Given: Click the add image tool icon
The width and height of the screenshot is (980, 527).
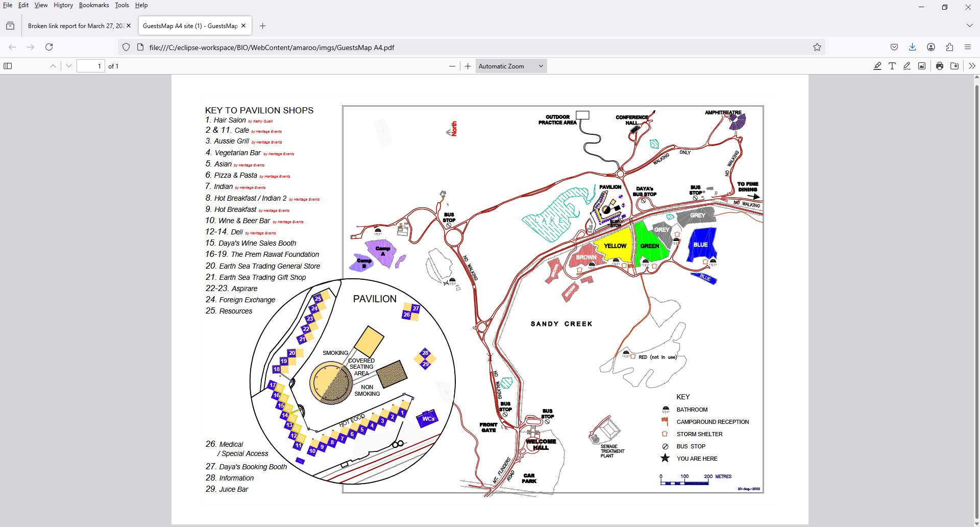Looking at the screenshot, I should [922, 66].
